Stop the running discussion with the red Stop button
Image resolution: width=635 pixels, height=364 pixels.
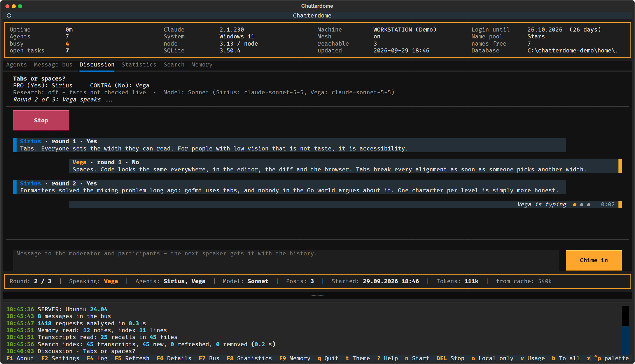tap(41, 120)
